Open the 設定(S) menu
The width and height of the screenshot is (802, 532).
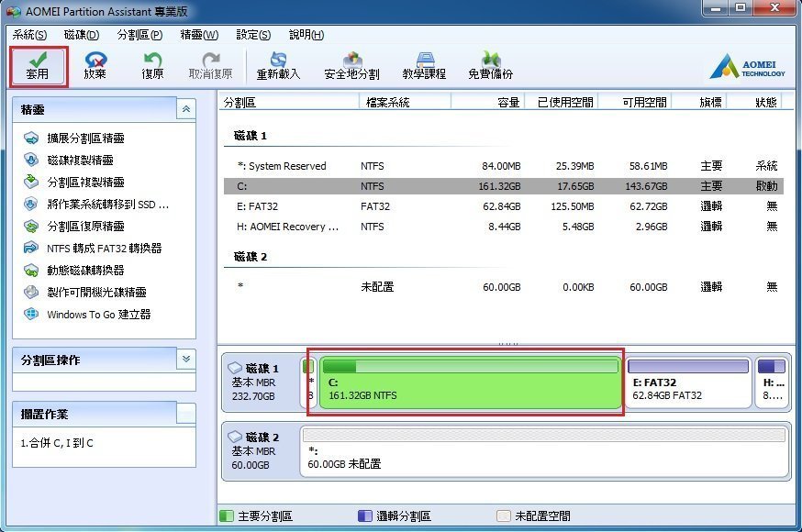point(253,35)
